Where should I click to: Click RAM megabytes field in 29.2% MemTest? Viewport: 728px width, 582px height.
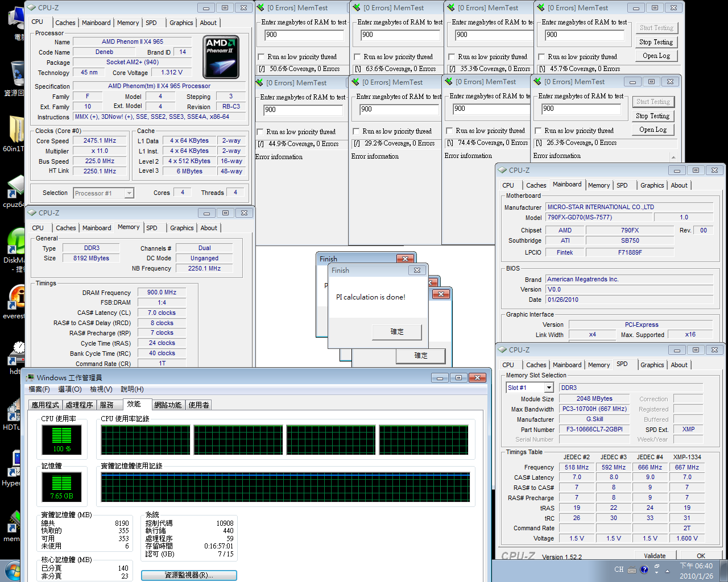pyautogui.click(x=400, y=109)
